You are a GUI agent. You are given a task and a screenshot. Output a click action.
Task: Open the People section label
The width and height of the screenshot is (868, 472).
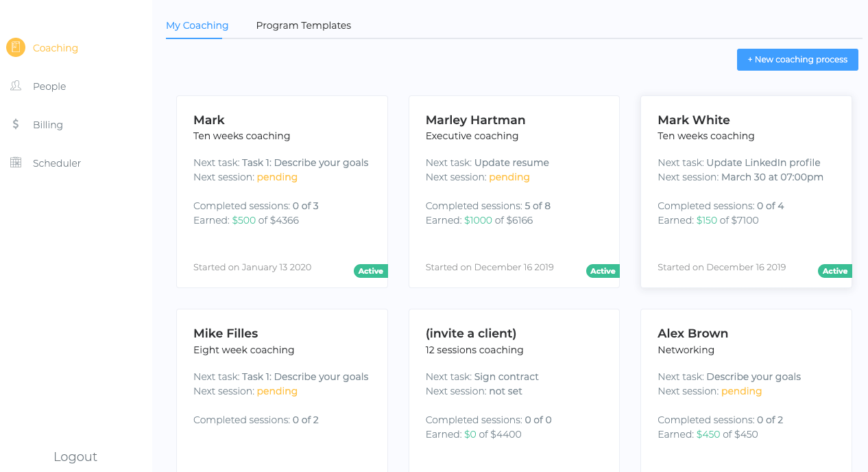pyautogui.click(x=49, y=86)
